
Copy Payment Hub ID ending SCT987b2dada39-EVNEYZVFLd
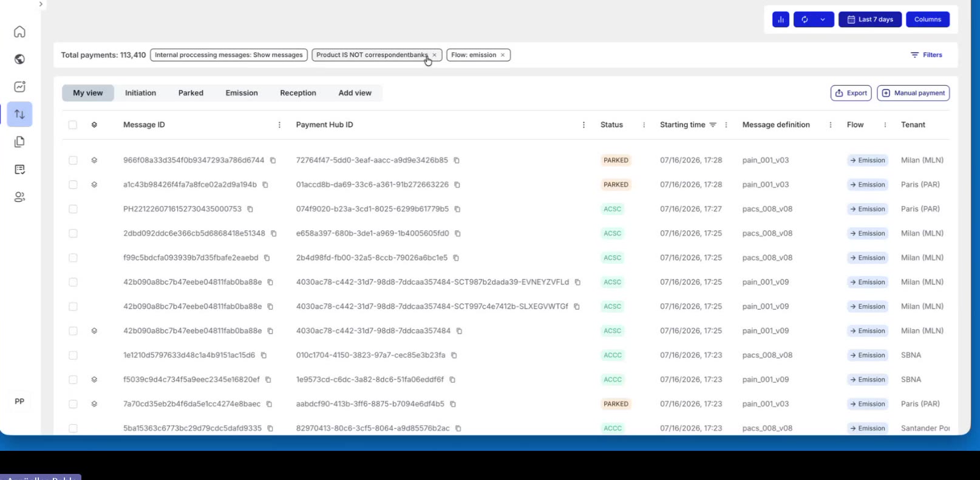point(577,282)
